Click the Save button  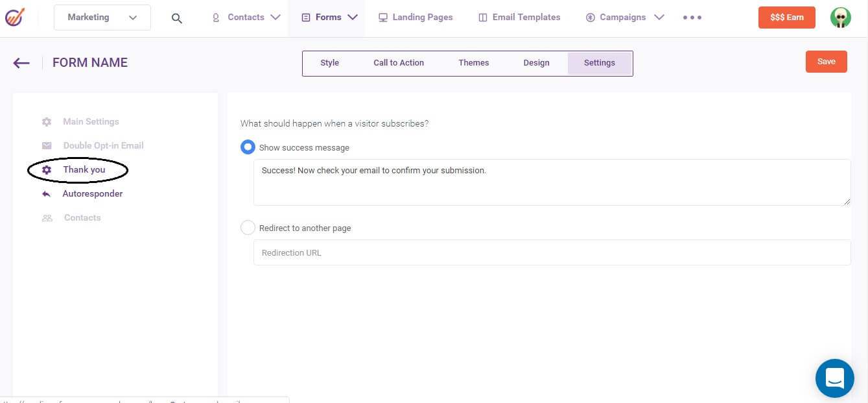click(x=826, y=62)
